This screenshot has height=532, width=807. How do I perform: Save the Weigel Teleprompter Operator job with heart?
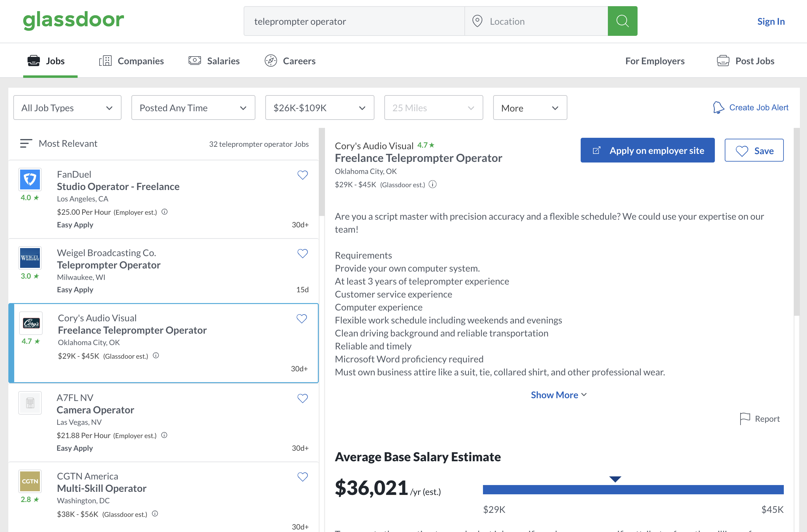pyautogui.click(x=302, y=253)
